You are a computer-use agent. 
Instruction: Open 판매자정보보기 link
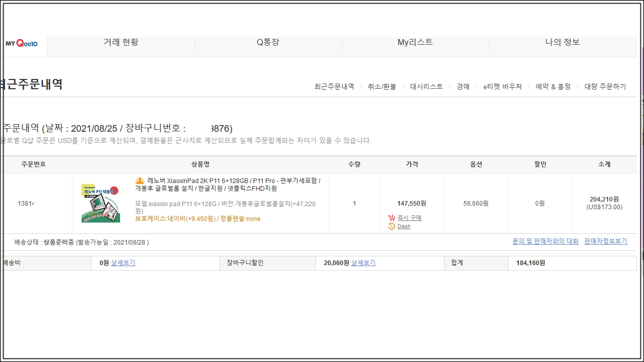[x=606, y=241]
